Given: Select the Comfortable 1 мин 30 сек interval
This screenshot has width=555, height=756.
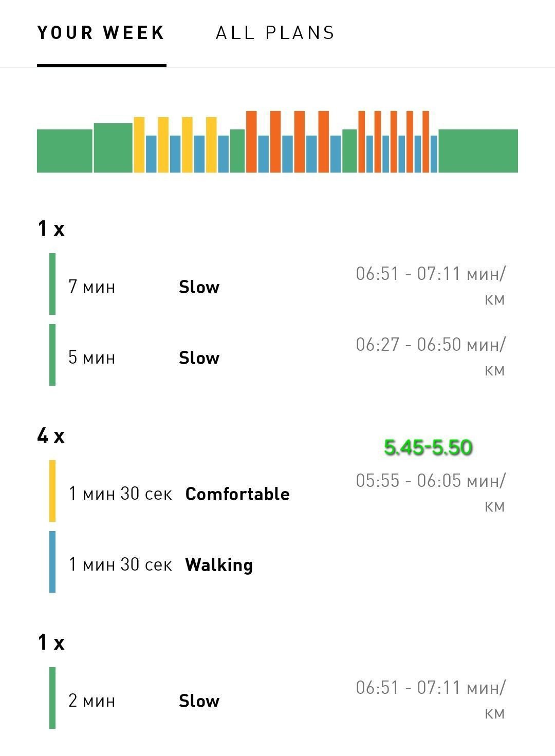Looking at the screenshot, I should point(277,491).
